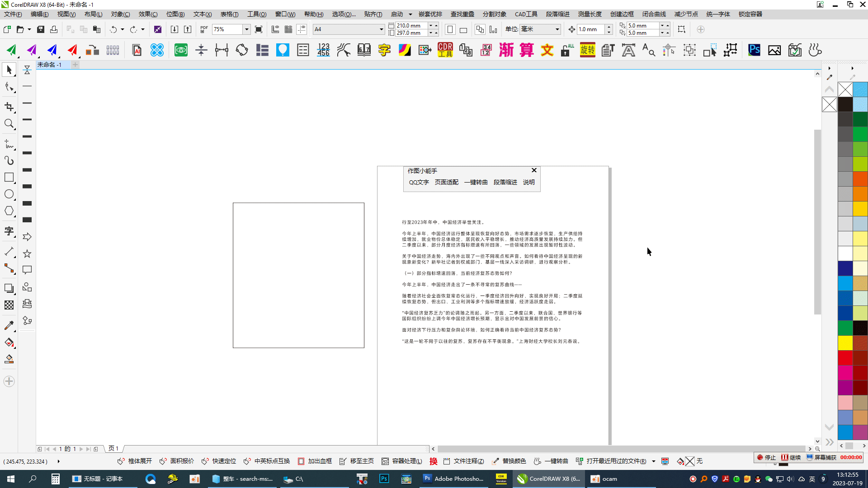Click the Eyedropper tool
The height and width of the screenshot is (488, 868).
pos(9,326)
